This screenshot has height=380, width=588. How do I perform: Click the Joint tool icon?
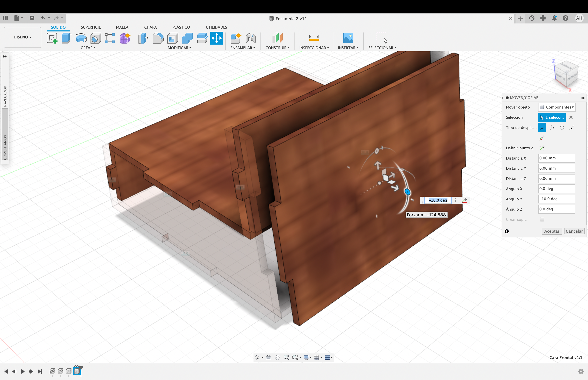tap(251, 38)
